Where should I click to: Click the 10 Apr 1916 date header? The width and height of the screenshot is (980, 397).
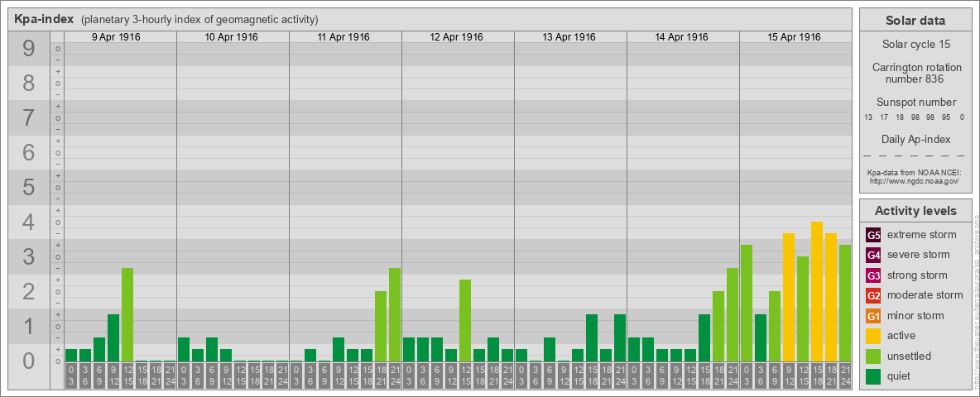pos(233,37)
